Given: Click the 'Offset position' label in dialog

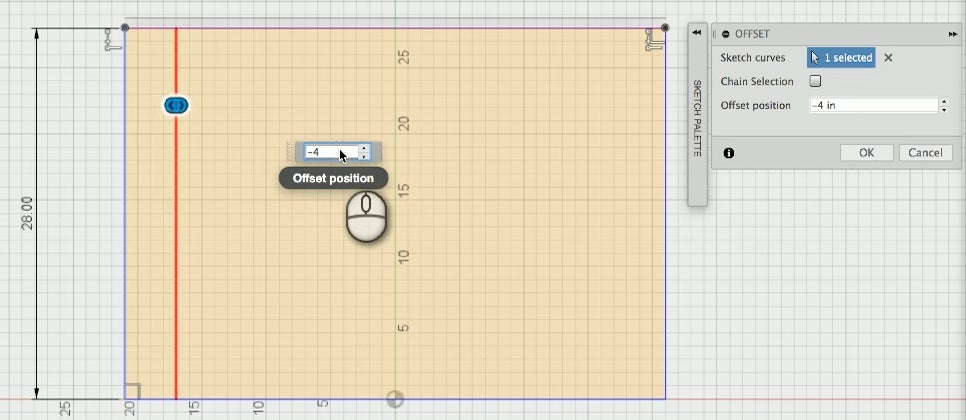Looking at the screenshot, I should pyautogui.click(x=756, y=105).
